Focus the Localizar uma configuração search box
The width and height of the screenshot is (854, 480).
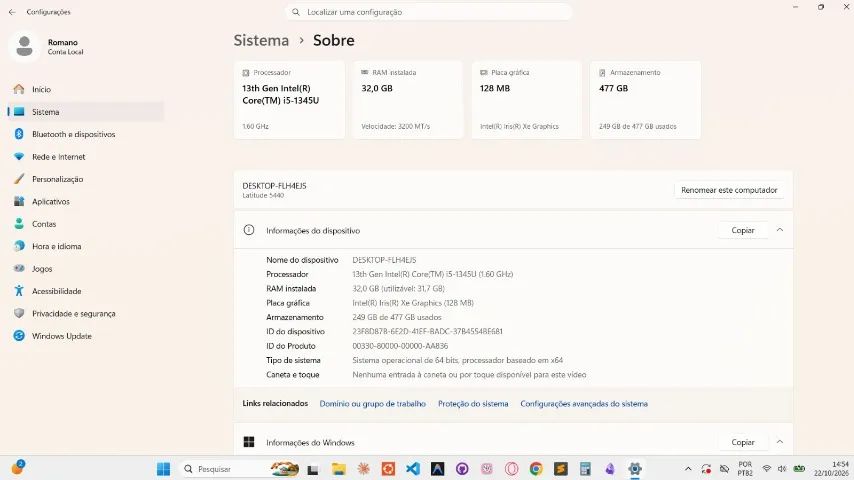point(429,12)
